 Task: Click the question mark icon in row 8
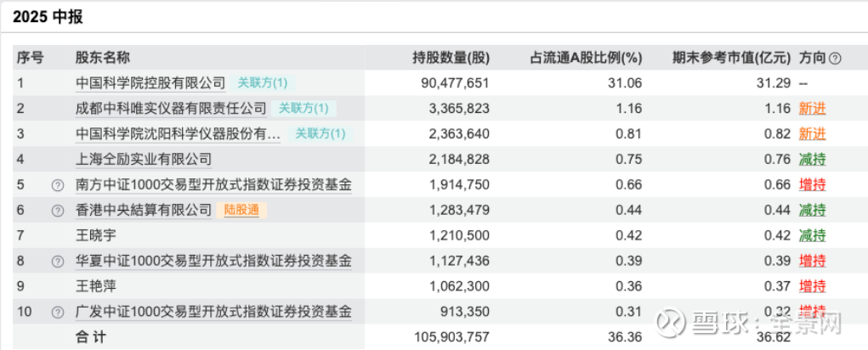(x=58, y=262)
